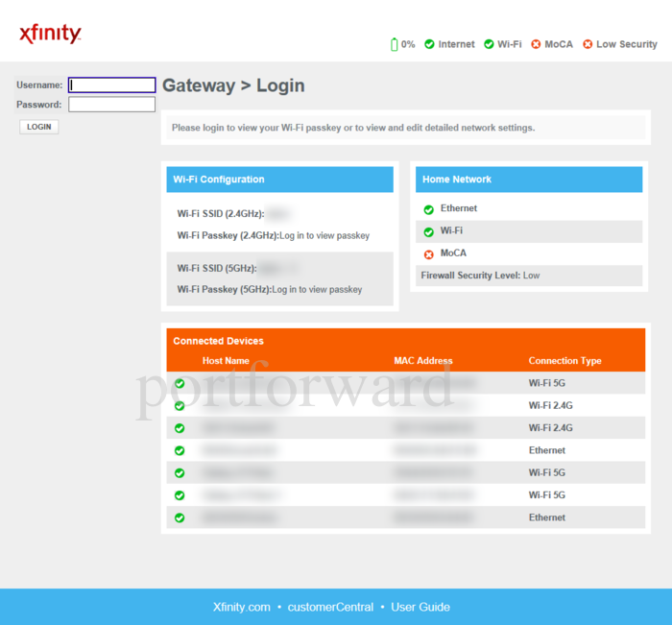
Task: Focus the Username input field
Action: 111,84
